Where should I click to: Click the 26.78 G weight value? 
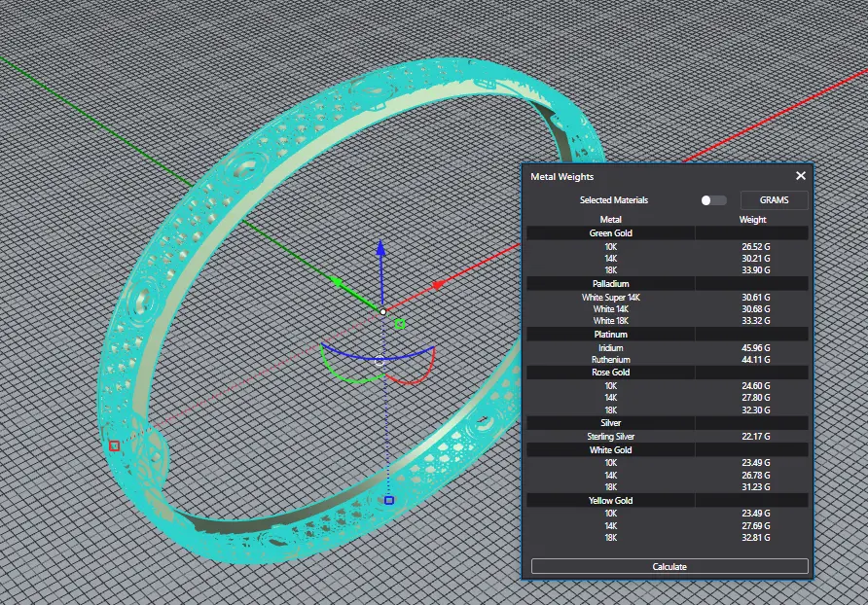point(756,475)
